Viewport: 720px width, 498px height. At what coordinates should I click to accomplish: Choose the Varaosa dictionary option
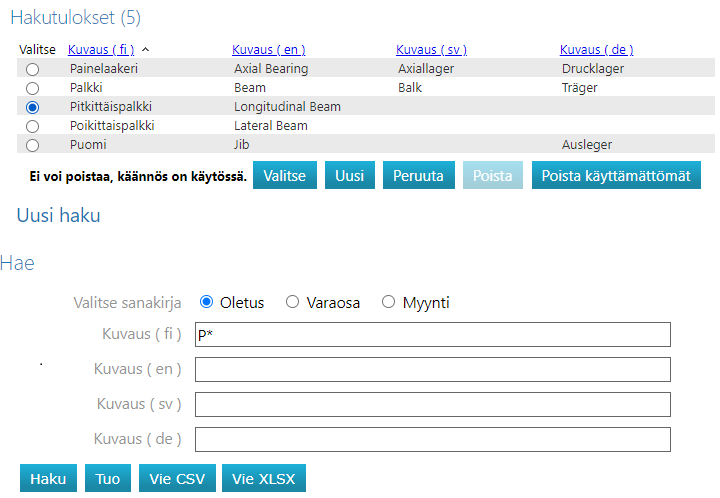point(293,302)
